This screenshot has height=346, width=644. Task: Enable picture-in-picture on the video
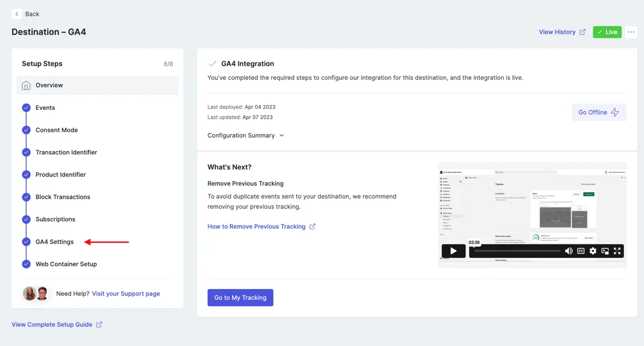[605, 251]
